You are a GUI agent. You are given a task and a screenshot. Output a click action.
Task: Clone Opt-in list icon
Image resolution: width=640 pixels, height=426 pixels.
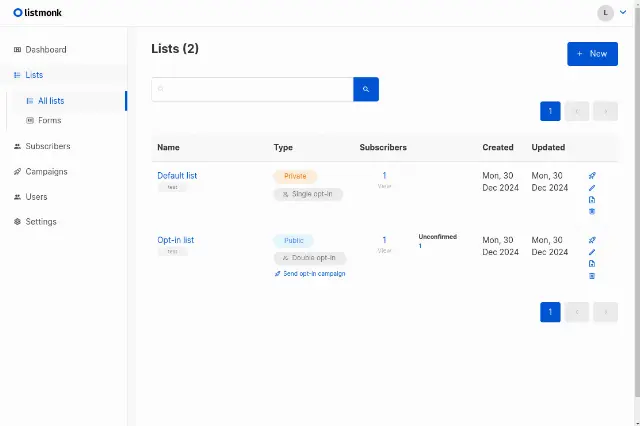592,264
